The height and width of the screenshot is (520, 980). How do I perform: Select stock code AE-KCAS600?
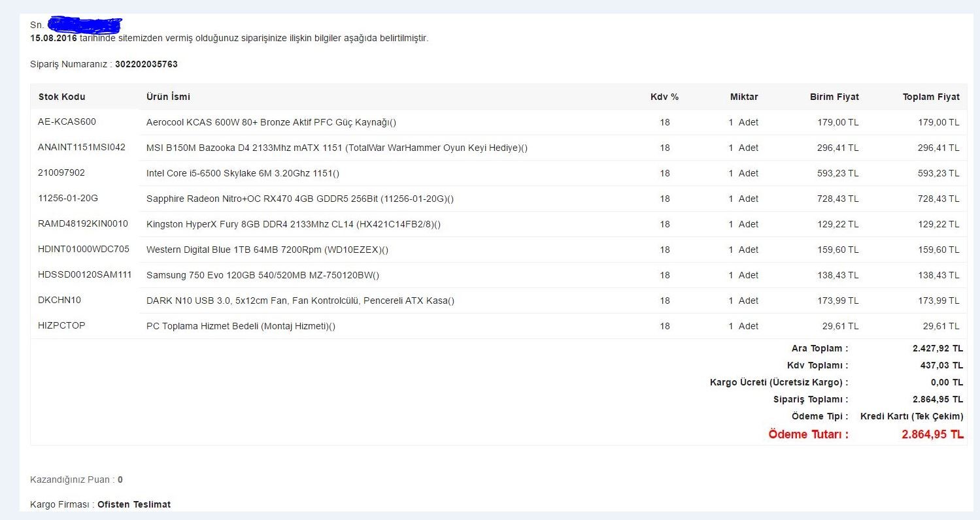point(67,122)
